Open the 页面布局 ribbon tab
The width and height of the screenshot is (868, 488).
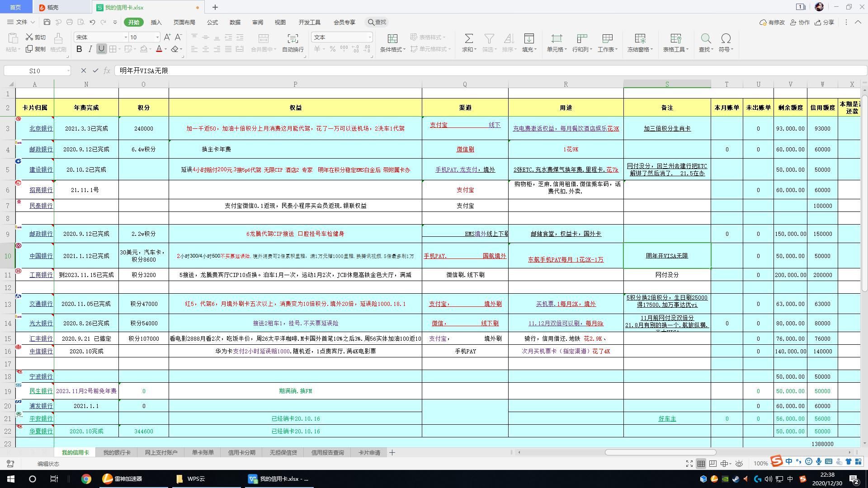tap(184, 22)
